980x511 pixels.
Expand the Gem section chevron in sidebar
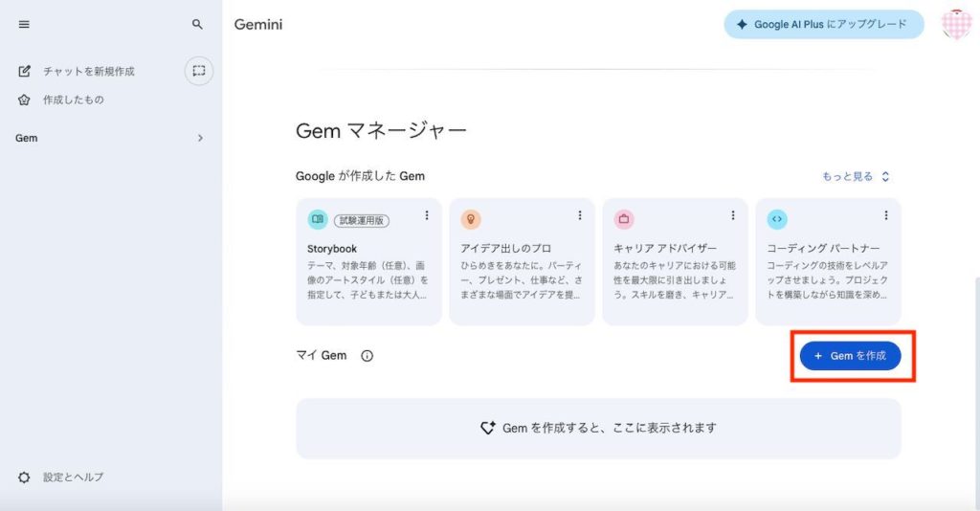pos(200,138)
